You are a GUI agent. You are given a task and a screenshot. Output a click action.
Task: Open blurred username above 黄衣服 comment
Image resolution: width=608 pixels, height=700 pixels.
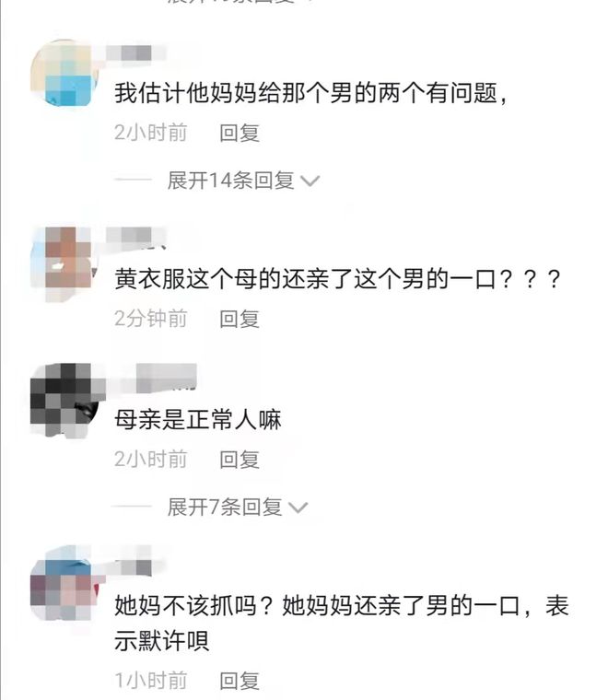135,237
